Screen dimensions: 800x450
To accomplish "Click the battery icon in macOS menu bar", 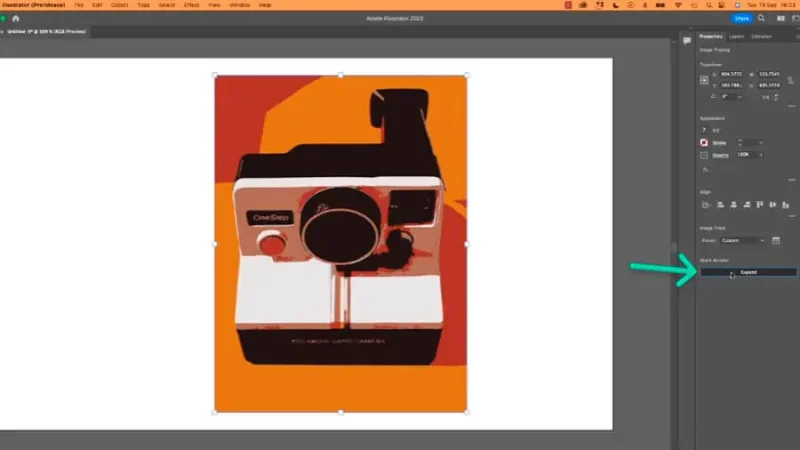I will [660, 5].
